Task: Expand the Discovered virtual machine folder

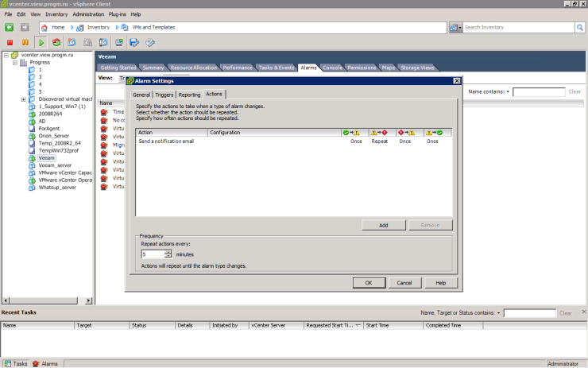Action: tap(23, 99)
